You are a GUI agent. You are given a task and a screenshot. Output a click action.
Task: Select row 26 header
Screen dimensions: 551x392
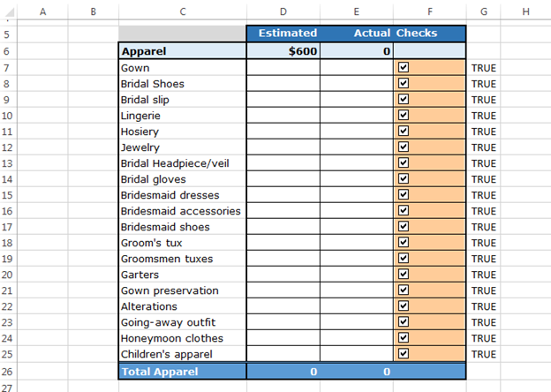(7, 372)
